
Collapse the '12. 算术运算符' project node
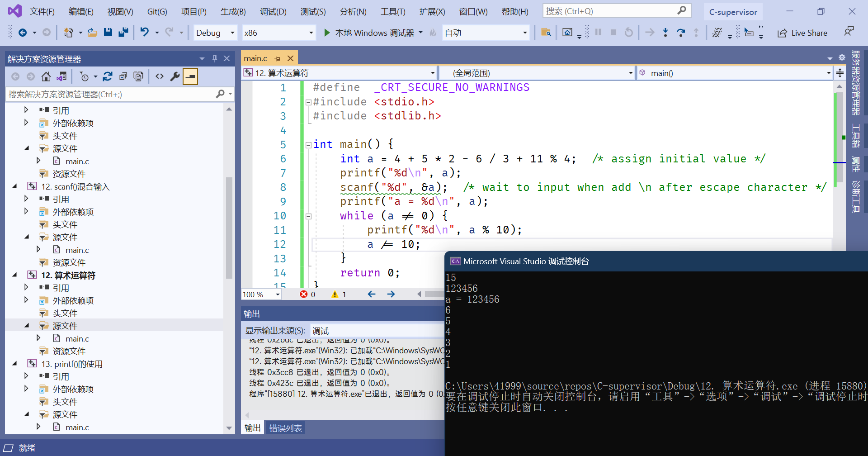(15, 275)
